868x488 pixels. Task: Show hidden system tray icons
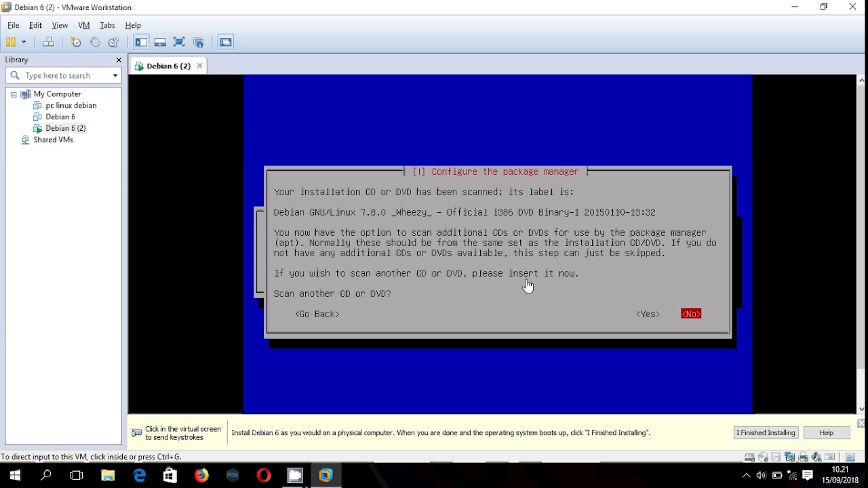tap(747, 476)
